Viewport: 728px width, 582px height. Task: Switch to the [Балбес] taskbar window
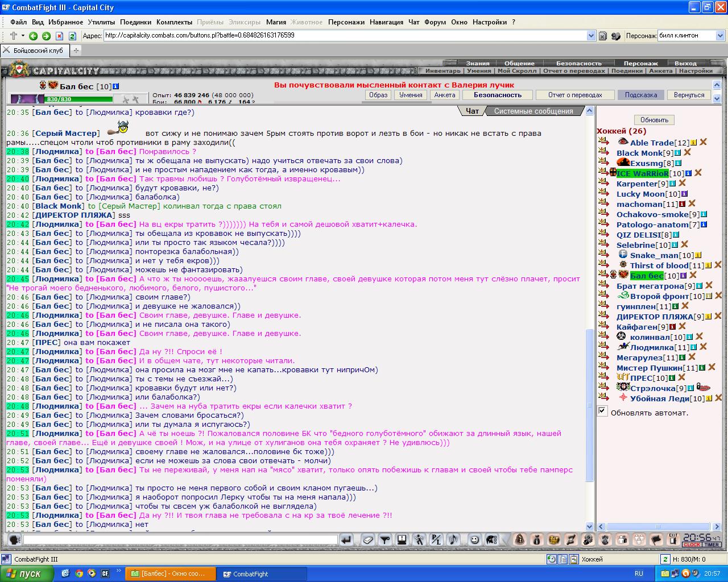tap(171, 573)
